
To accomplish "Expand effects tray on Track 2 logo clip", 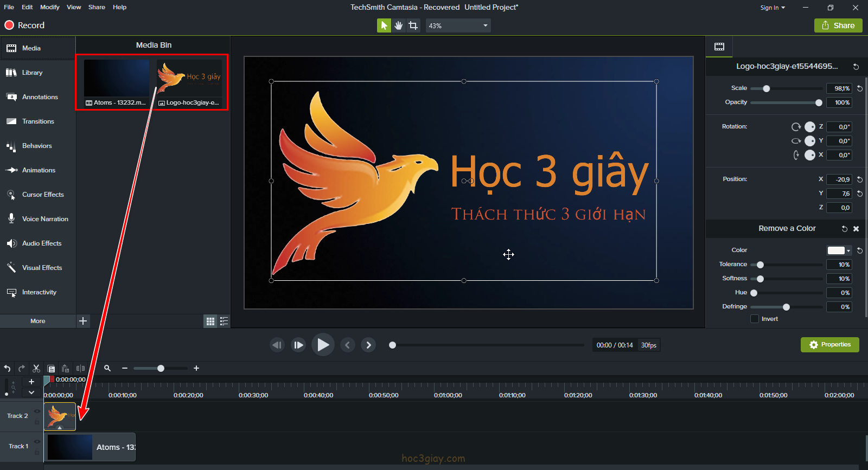I will pyautogui.click(x=60, y=428).
